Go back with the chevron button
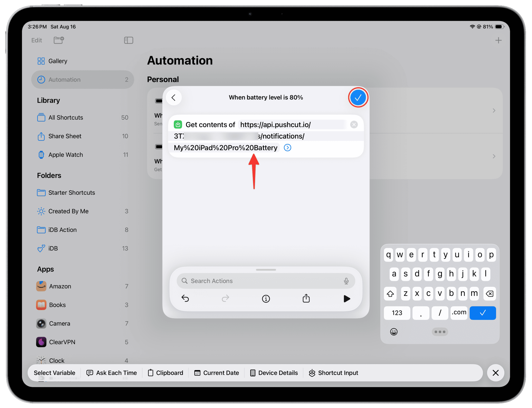The width and height of the screenshot is (532, 408). [x=174, y=97]
